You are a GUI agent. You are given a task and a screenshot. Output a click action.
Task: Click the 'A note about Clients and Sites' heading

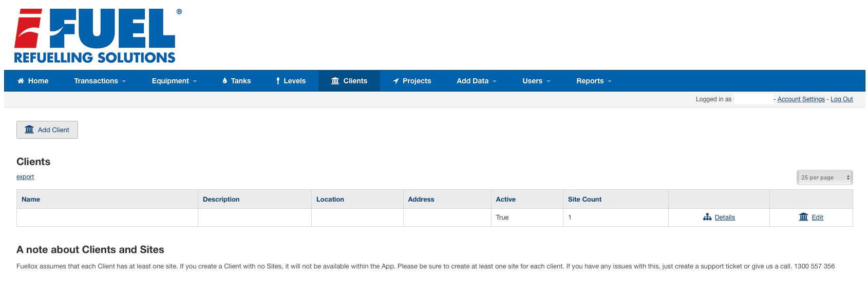pyautogui.click(x=90, y=249)
